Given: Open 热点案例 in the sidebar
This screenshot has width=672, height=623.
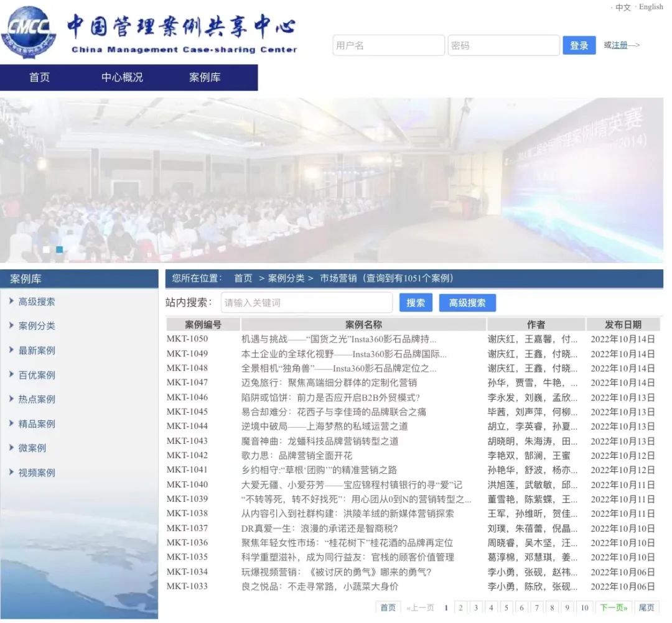Looking at the screenshot, I should point(37,400).
